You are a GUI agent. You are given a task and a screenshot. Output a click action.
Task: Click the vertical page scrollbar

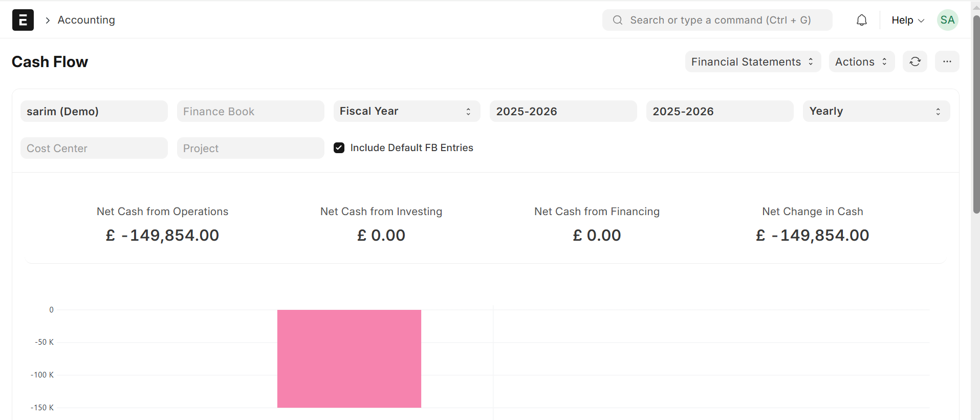(976, 113)
